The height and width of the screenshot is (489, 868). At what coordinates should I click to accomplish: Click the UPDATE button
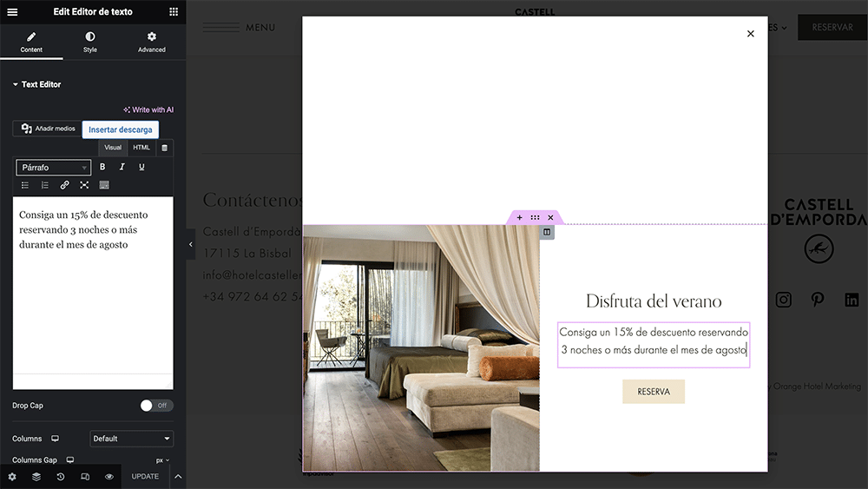(x=145, y=476)
